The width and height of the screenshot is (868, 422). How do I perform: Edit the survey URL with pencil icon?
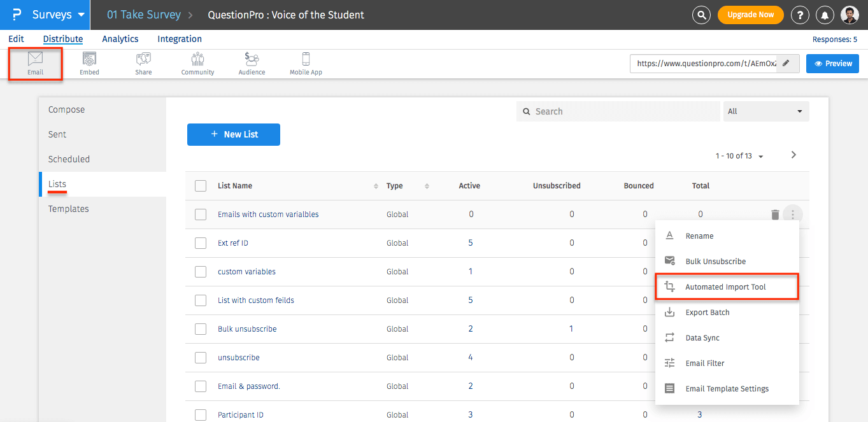pos(786,64)
